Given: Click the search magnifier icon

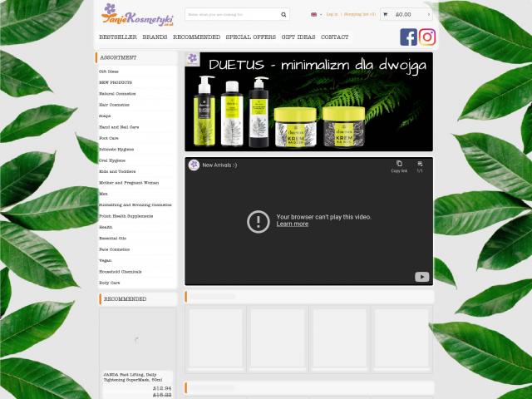Looking at the screenshot, I should [283, 15].
